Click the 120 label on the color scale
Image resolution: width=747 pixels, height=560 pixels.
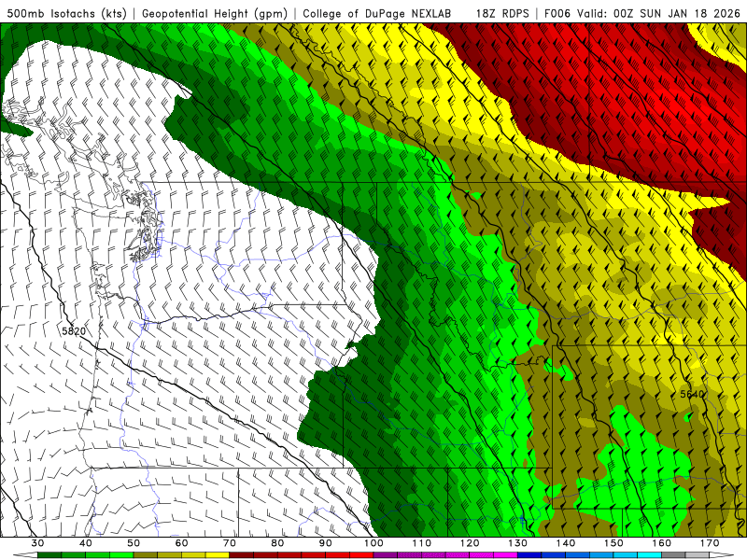470,543
